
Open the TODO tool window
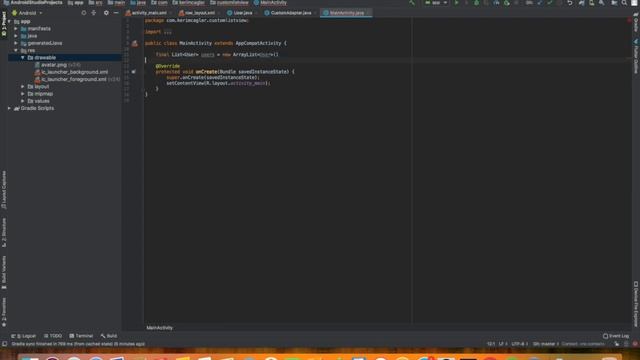pos(53,336)
